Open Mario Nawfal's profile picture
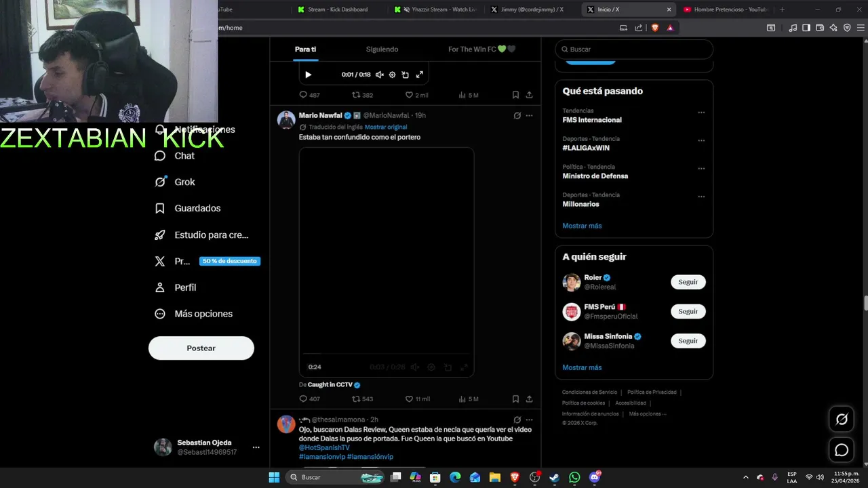The image size is (868, 488). click(x=286, y=120)
